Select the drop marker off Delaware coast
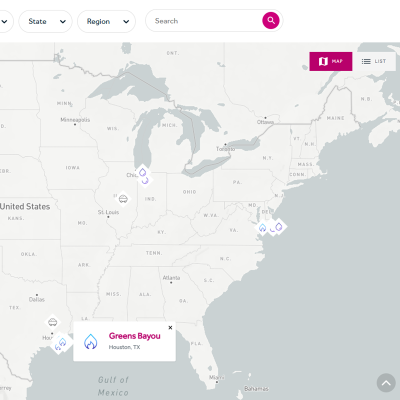 coord(279,226)
